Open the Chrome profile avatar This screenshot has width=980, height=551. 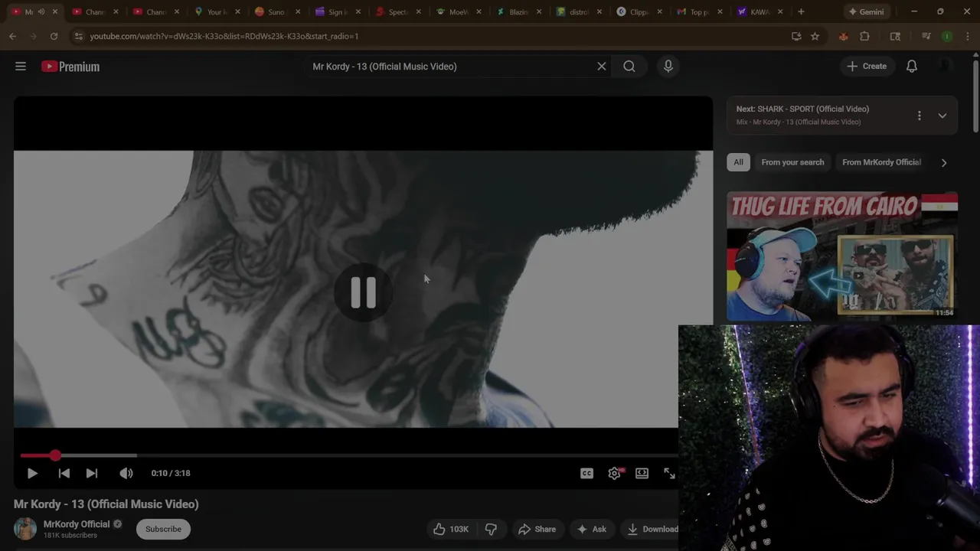tap(947, 36)
